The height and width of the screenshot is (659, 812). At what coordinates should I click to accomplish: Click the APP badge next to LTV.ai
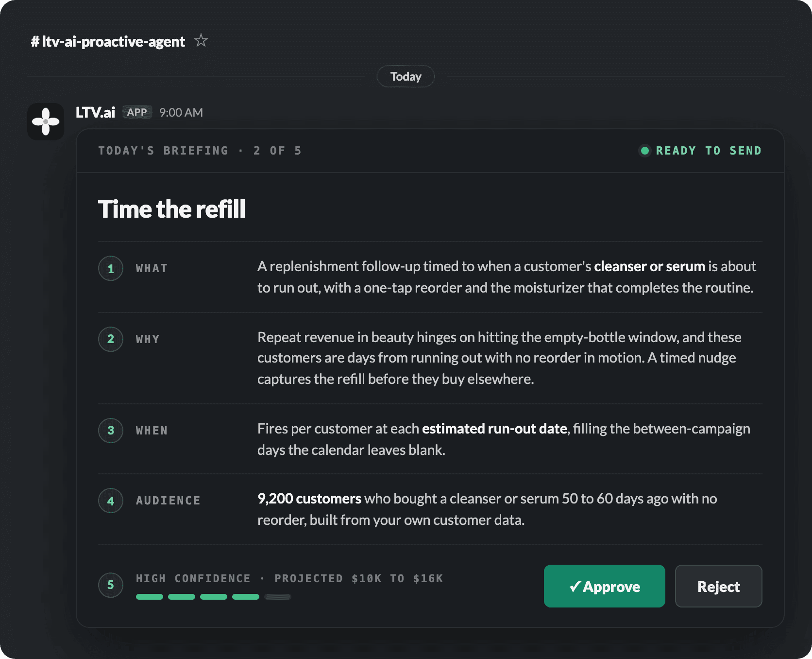137,112
